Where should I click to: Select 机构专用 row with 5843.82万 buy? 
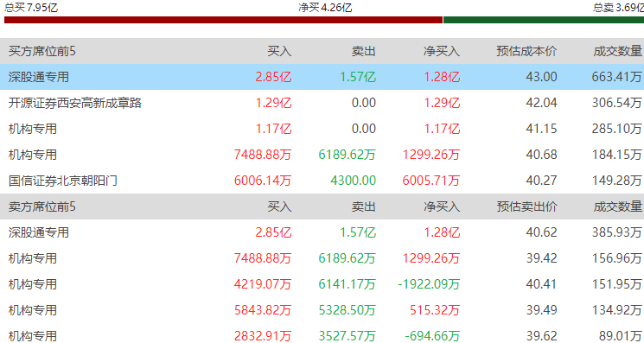[33, 310]
